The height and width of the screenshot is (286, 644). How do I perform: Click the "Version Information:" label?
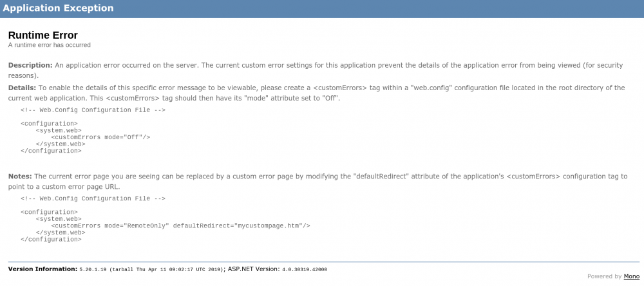43,269
